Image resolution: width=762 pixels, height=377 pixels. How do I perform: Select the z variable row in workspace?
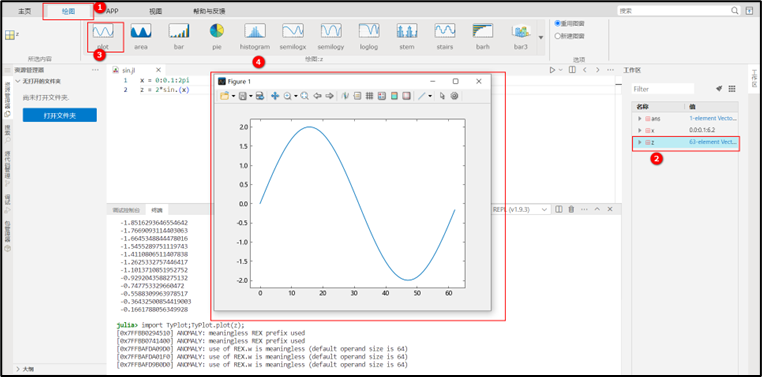pyautogui.click(x=686, y=143)
